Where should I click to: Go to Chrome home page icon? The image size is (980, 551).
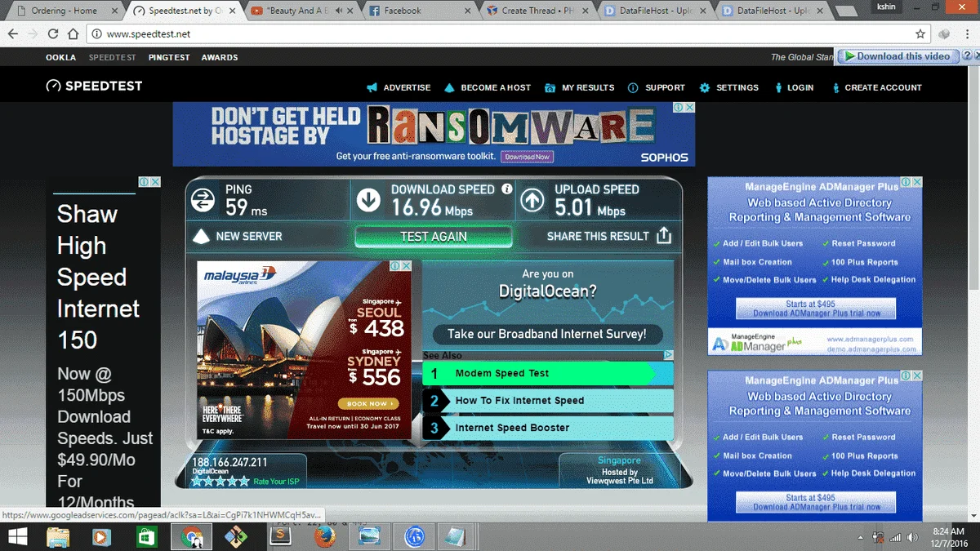pyautogui.click(x=73, y=34)
